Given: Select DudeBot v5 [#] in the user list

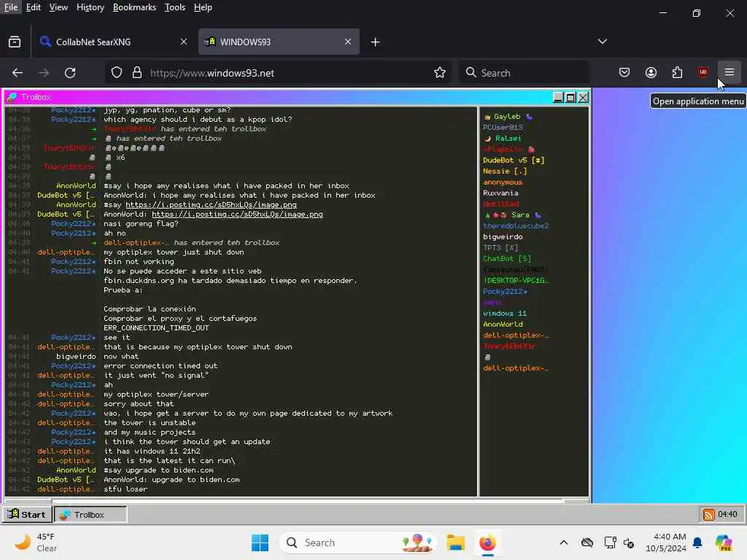Looking at the screenshot, I should (514, 160).
